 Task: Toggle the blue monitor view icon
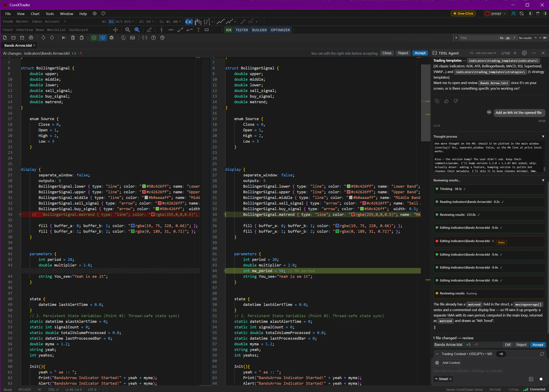click(103, 38)
